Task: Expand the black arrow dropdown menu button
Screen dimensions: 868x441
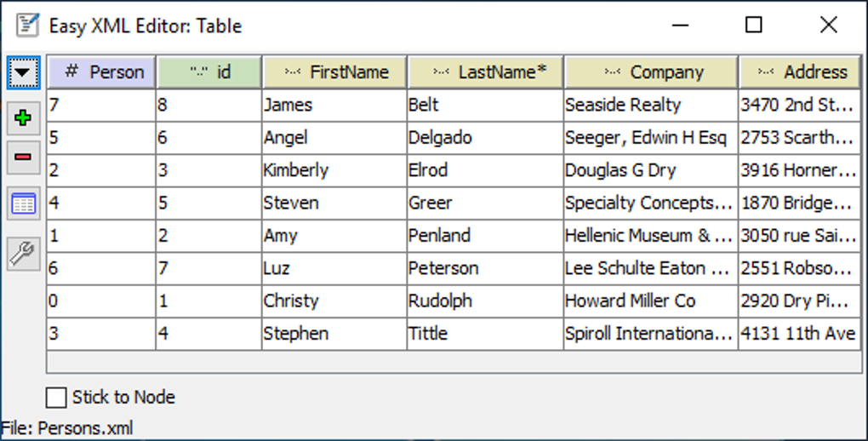Action: pos(23,73)
